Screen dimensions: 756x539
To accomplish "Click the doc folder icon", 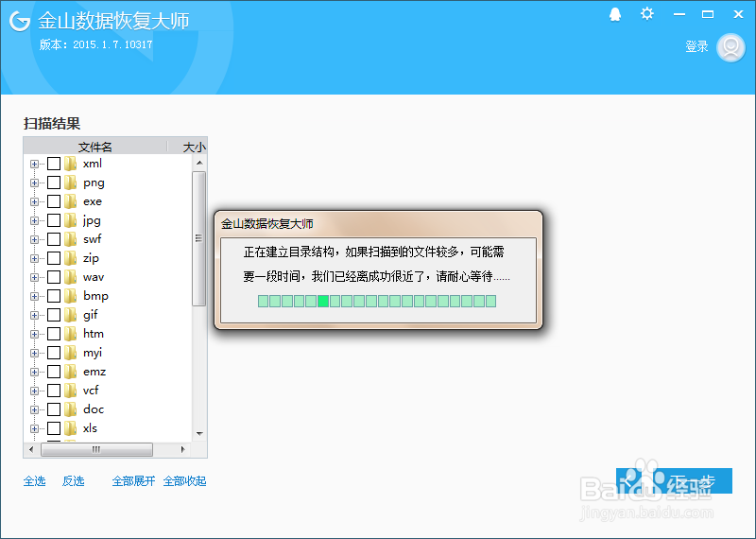I will [70, 409].
